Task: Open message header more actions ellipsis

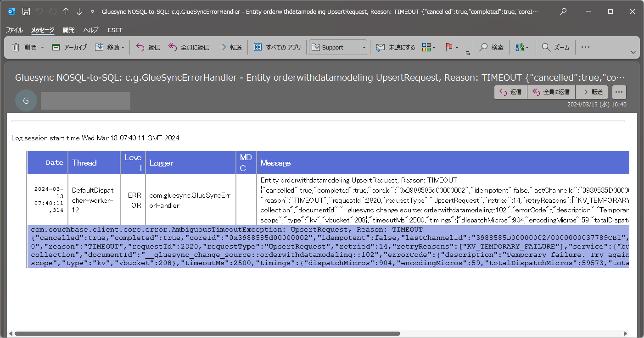Action: pos(619,92)
